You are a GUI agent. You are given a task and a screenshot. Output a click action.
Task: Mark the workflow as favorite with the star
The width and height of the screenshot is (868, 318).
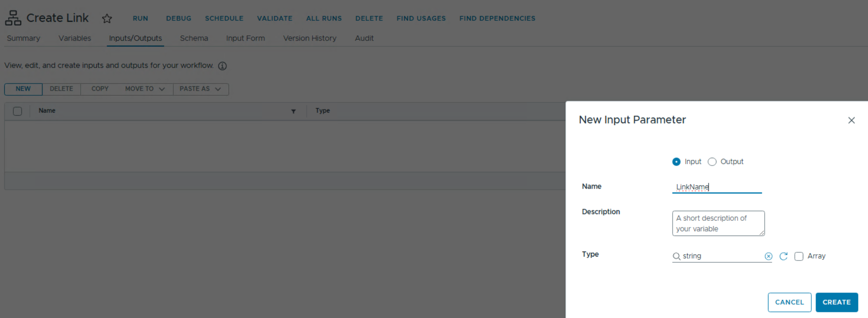pyautogui.click(x=107, y=18)
